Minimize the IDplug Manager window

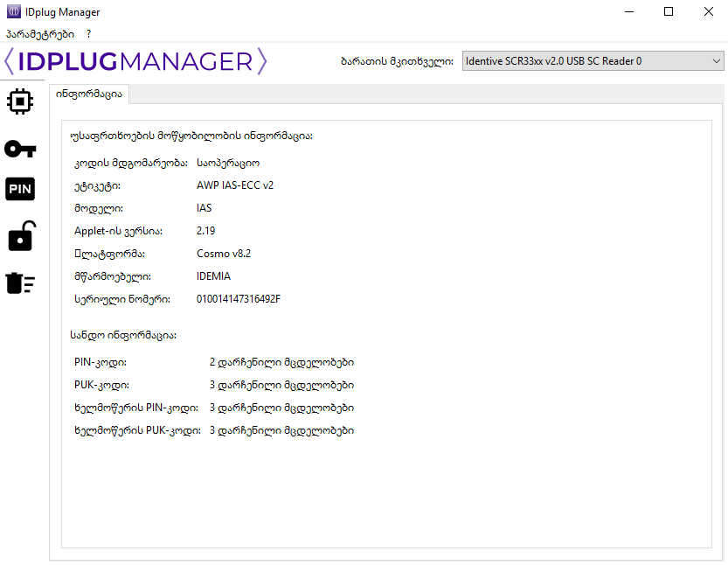tap(627, 12)
